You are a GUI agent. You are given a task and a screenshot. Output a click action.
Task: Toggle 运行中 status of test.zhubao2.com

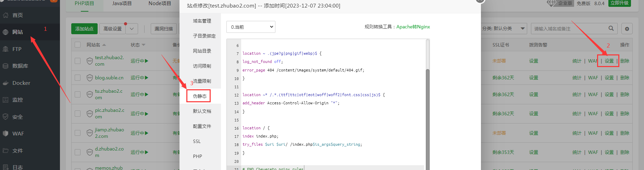[x=139, y=61]
